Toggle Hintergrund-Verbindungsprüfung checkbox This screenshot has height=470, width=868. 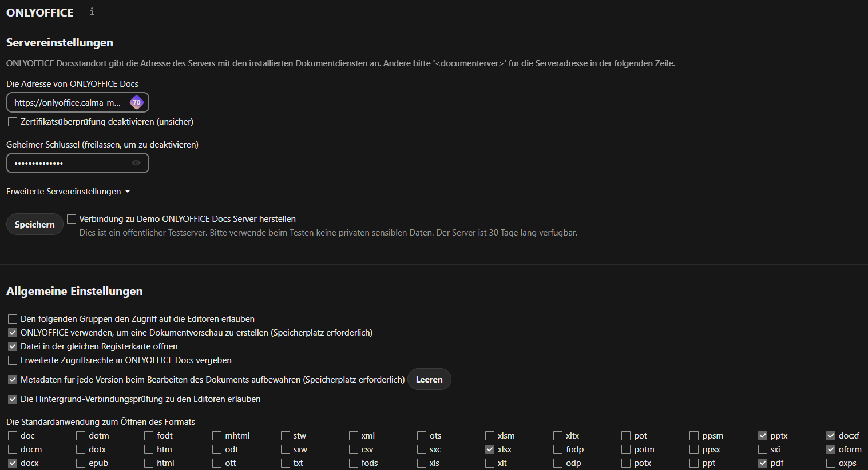click(13, 399)
